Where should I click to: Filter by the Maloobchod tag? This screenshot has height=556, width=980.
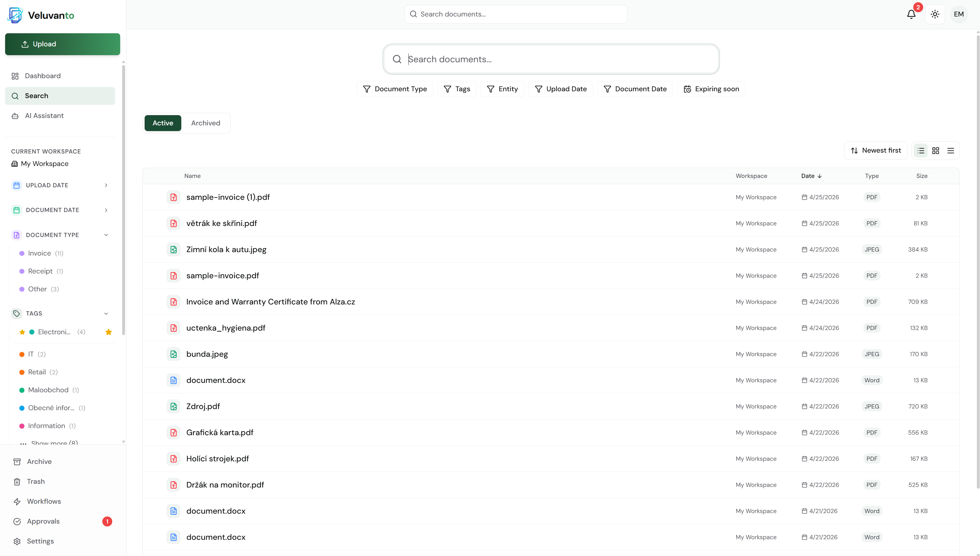click(49, 390)
